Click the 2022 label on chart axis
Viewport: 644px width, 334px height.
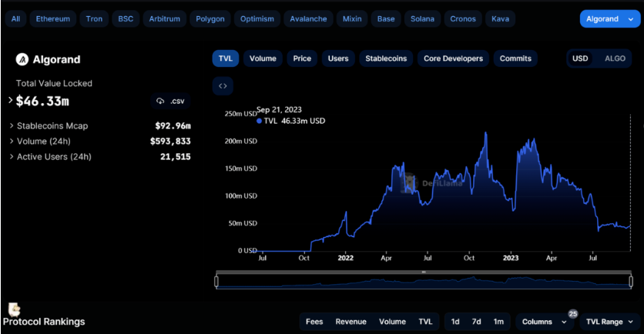[x=345, y=258]
